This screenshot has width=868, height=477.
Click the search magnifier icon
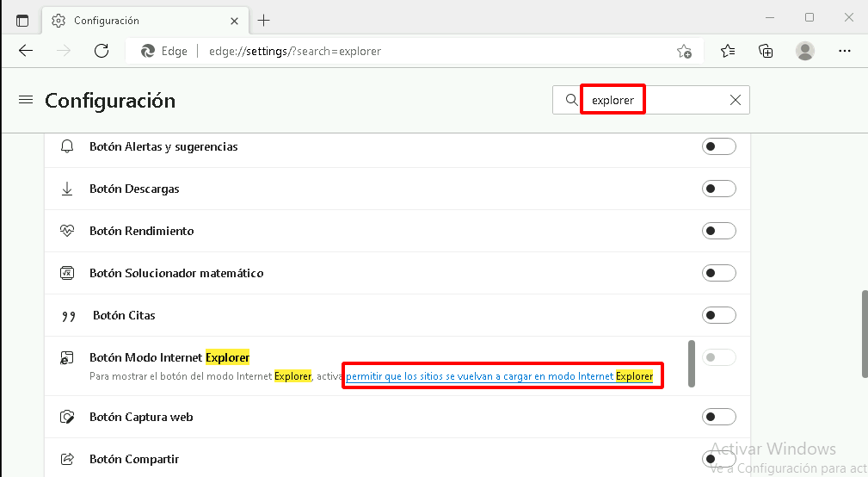571,100
